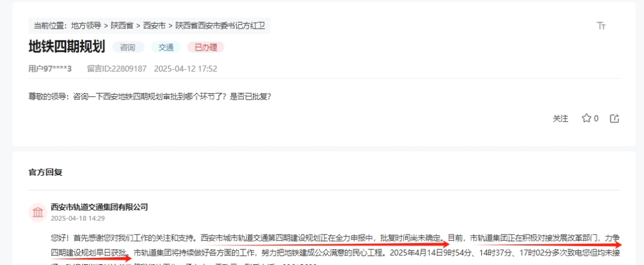Select the 咨询 tag
This screenshot has width=644, height=265.
(128, 47)
